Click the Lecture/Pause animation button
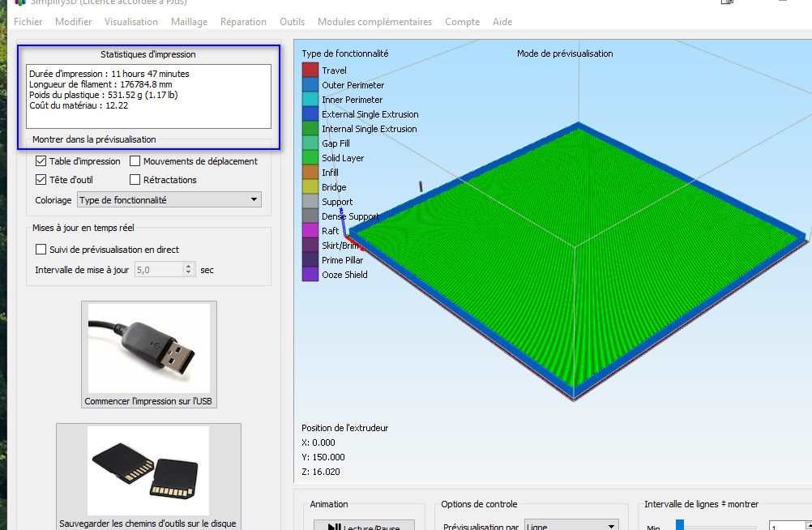The height and width of the screenshot is (530, 812). tap(364, 525)
